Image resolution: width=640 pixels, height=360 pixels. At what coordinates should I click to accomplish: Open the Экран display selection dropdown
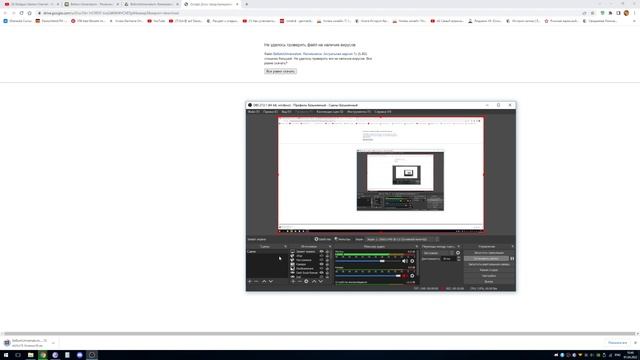402,239
